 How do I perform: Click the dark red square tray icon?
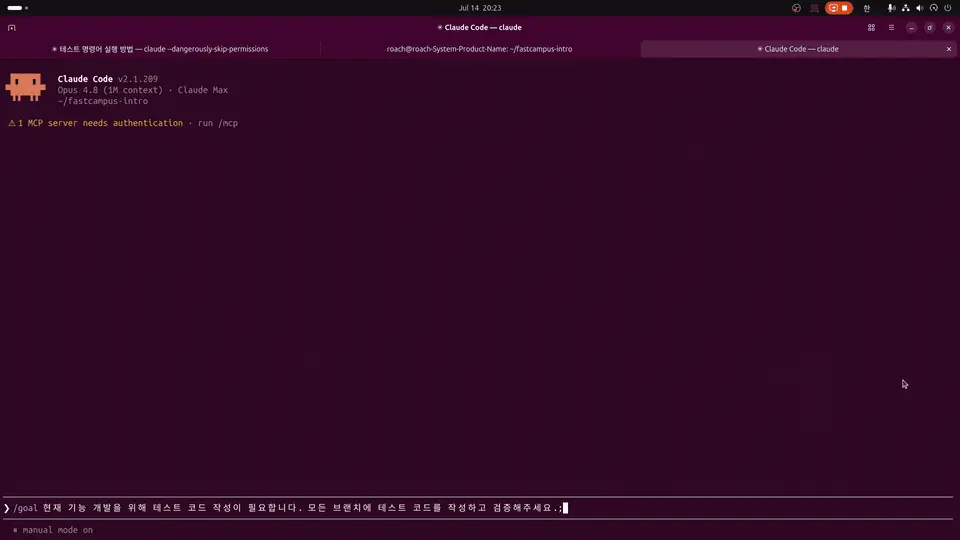point(814,8)
